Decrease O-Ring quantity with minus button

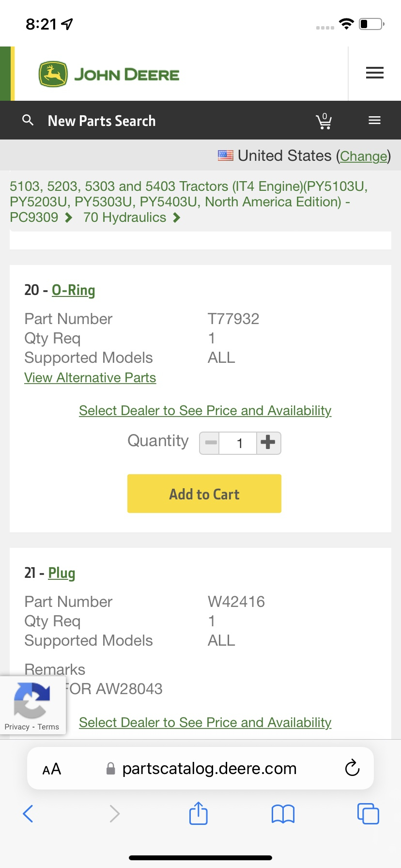coord(210,443)
